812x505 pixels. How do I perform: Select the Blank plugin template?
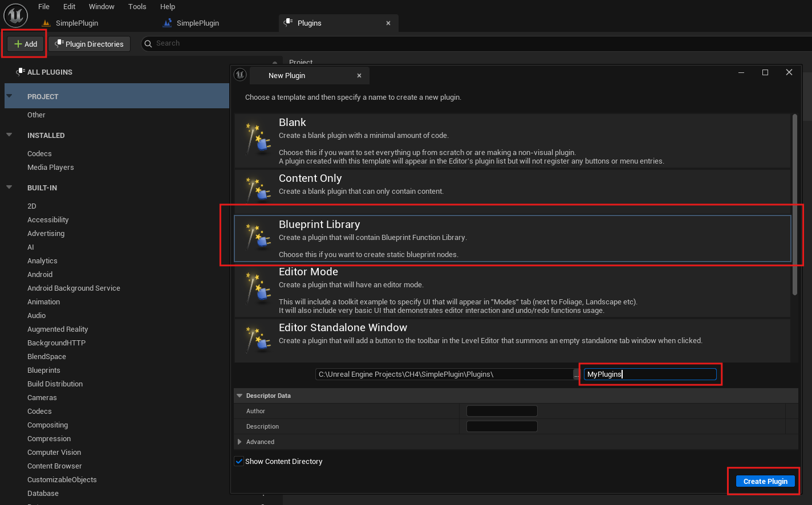[513, 141]
